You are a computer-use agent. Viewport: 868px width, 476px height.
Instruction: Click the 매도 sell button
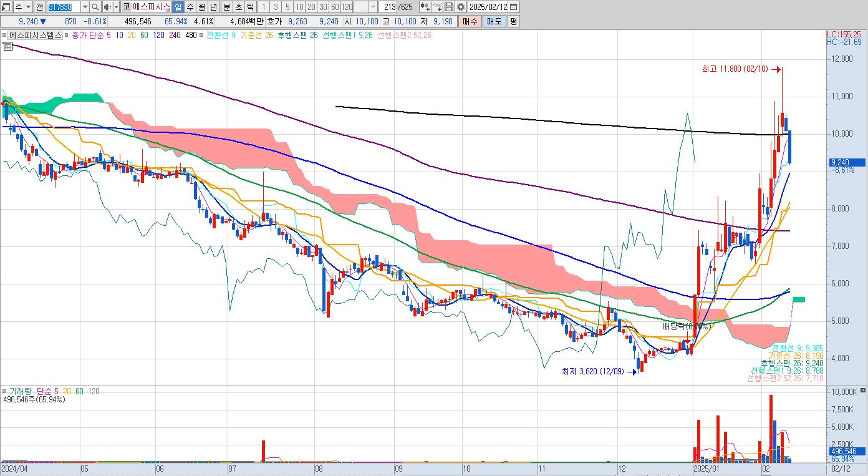pyautogui.click(x=494, y=21)
